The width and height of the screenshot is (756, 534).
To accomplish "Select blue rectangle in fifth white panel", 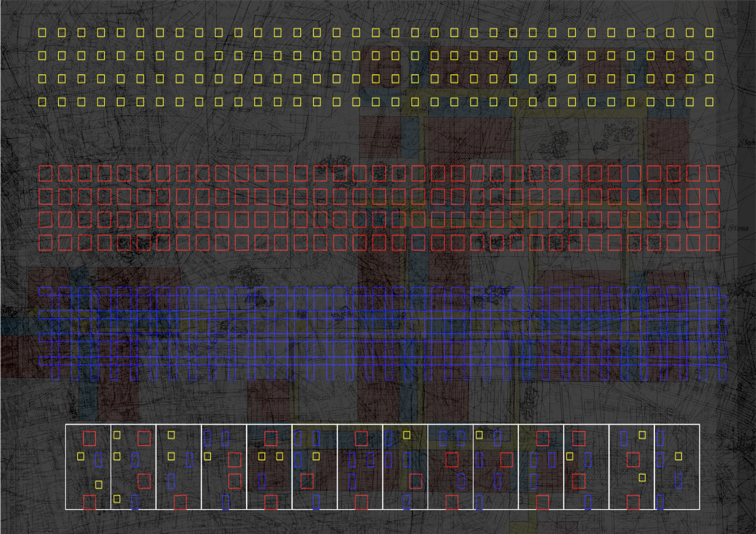I will point(262,481).
